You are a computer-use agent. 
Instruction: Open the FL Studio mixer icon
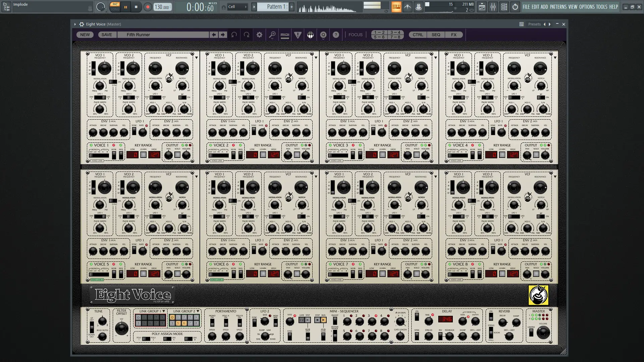point(493,7)
